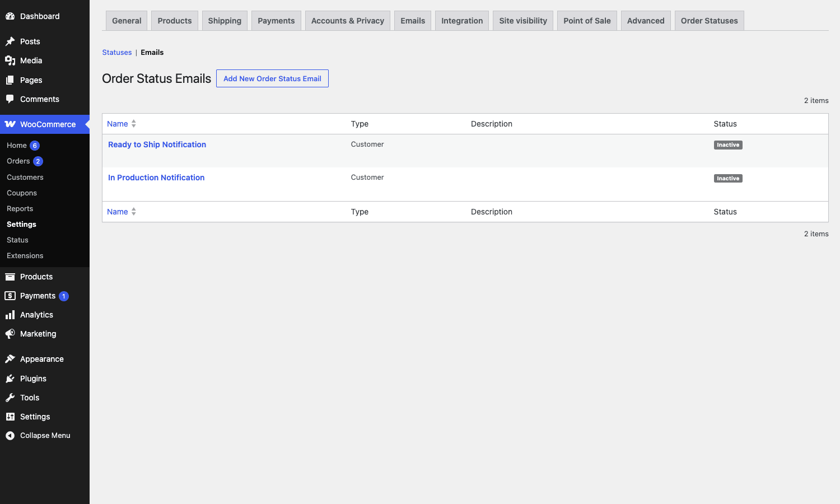Click Customer type in In Production row

pos(367,178)
